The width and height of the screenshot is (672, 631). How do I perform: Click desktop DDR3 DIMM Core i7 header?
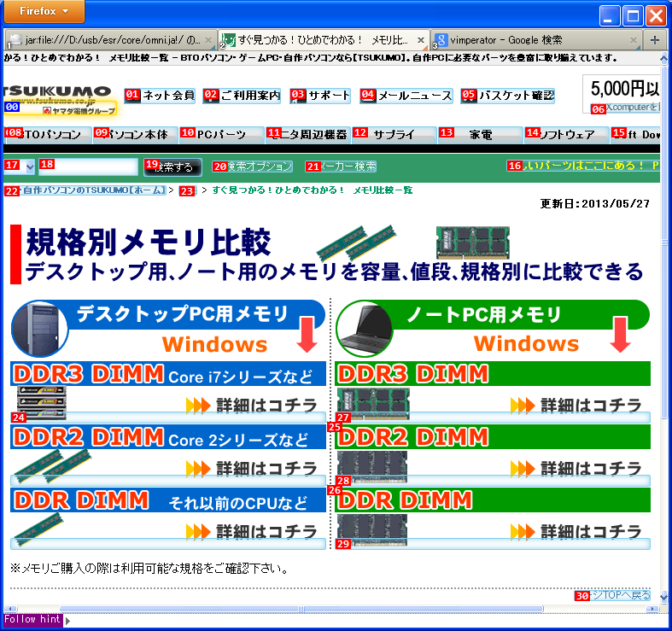(168, 374)
